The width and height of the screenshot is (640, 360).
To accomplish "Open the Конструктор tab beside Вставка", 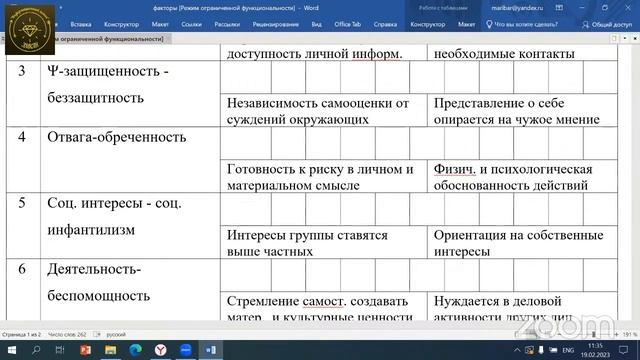I will click(121, 24).
